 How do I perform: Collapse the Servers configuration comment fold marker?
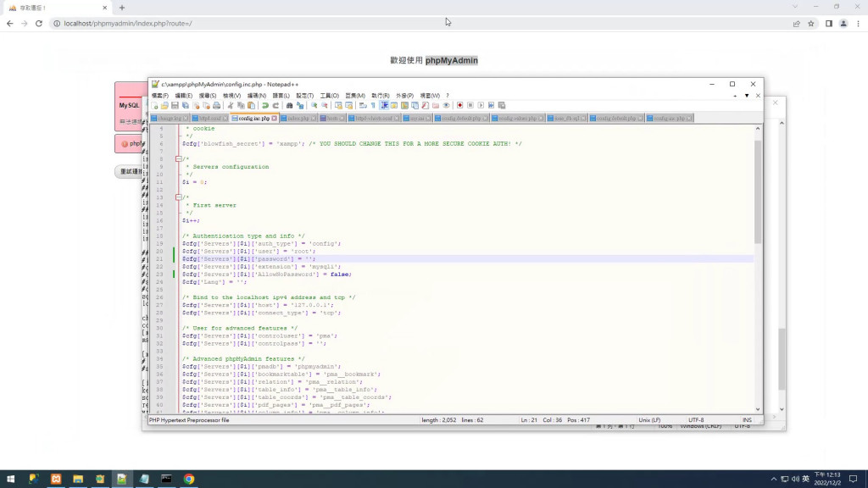click(x=178, y=158)
